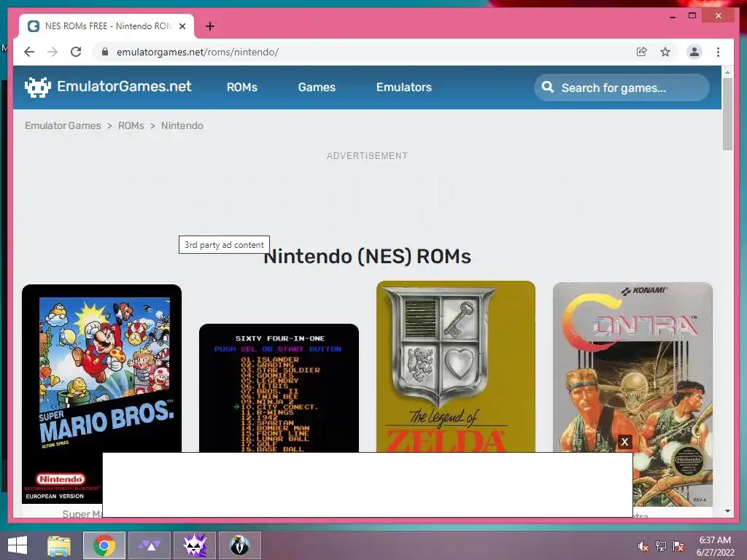This screenshot has width=747, height=560.
Task: Click the page scrollbar down arrow
Action: pyautogui.click(x=727, y=511)
